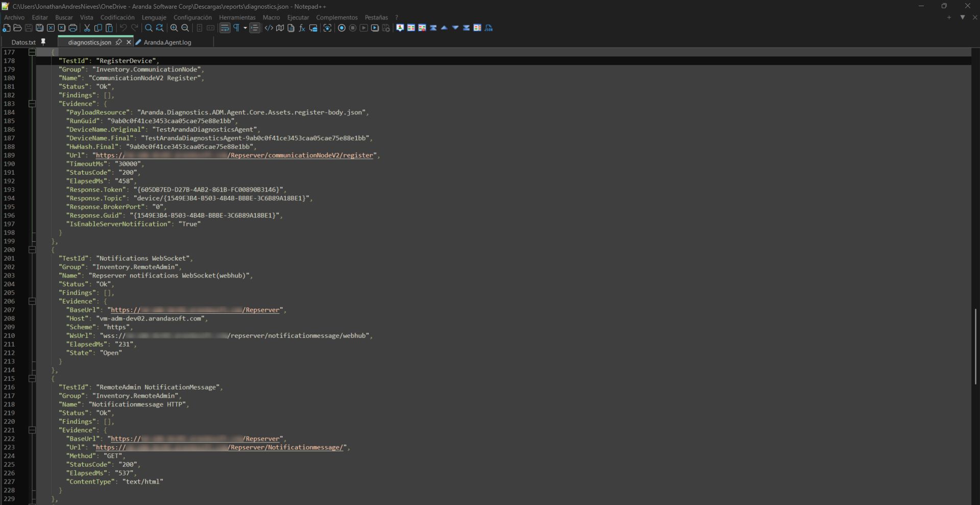980x505 pixels.
Task: Open the function list fx icon
Action: click(302, 28)
